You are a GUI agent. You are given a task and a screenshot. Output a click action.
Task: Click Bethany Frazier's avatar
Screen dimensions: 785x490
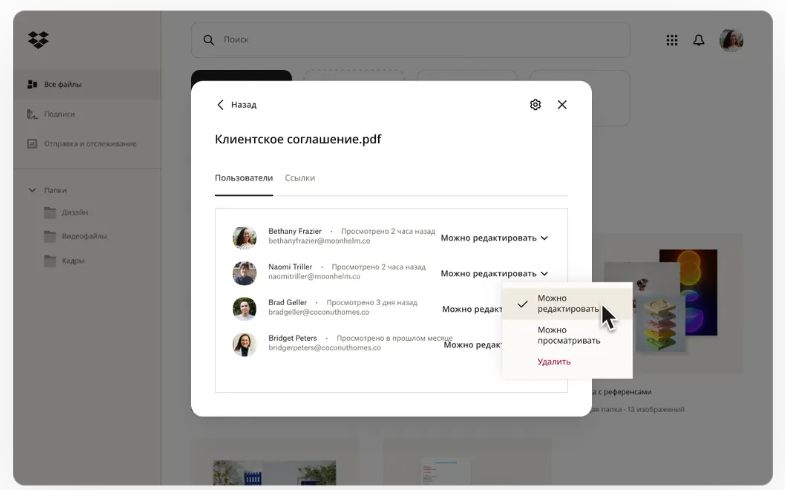[244, 237]
